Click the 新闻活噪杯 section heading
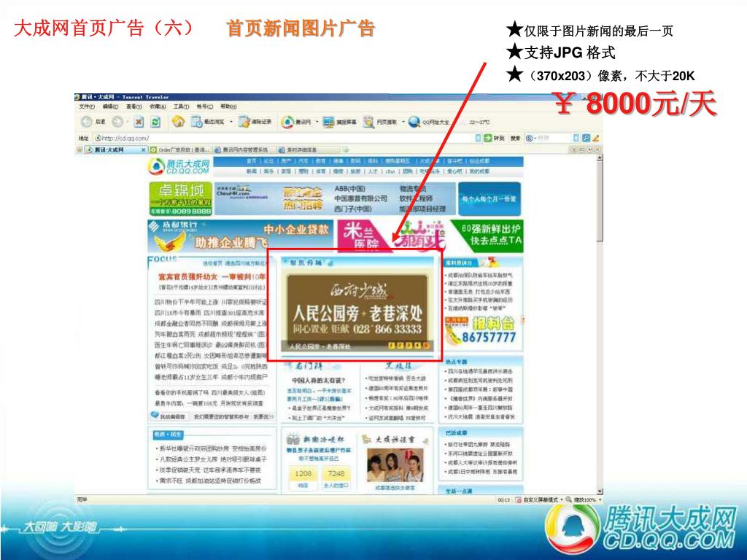Screen dimensions: 747x560 (322, 440)
